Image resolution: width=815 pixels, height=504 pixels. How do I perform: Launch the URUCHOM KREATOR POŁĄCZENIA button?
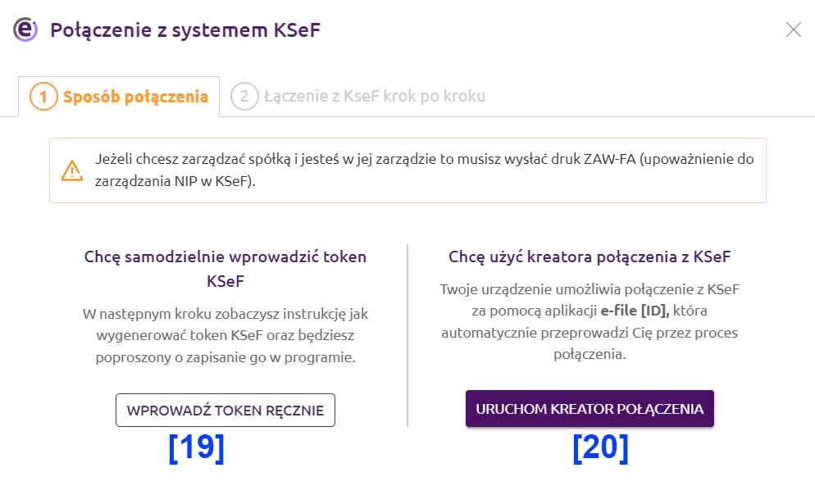coord(590,409)
